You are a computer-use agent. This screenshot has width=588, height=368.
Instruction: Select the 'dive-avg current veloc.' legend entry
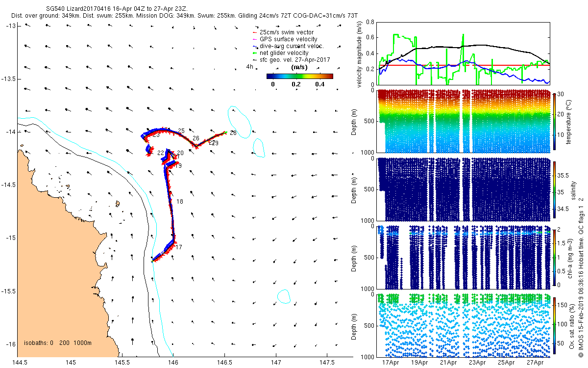(291, 46)
